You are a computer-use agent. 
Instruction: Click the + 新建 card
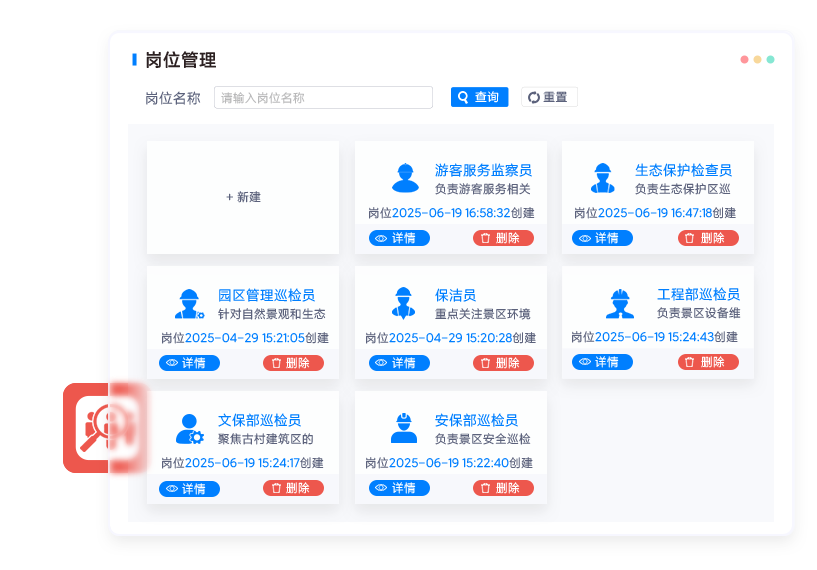[243, 197]
